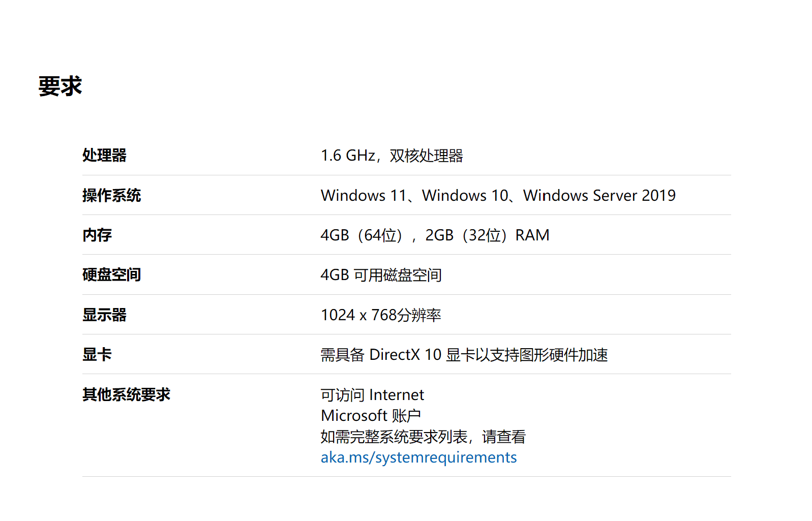Image resolution: width=812 pixels, height=521 pixels.
Task: Select the 其他系统要求 row label
Action: point(126,394)
